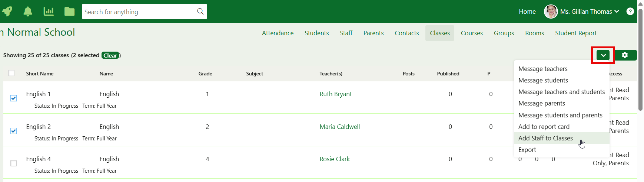Viewport: 644px width, 182px height.
Task: Select Message parents from the menu
Action: coord(541,103)
